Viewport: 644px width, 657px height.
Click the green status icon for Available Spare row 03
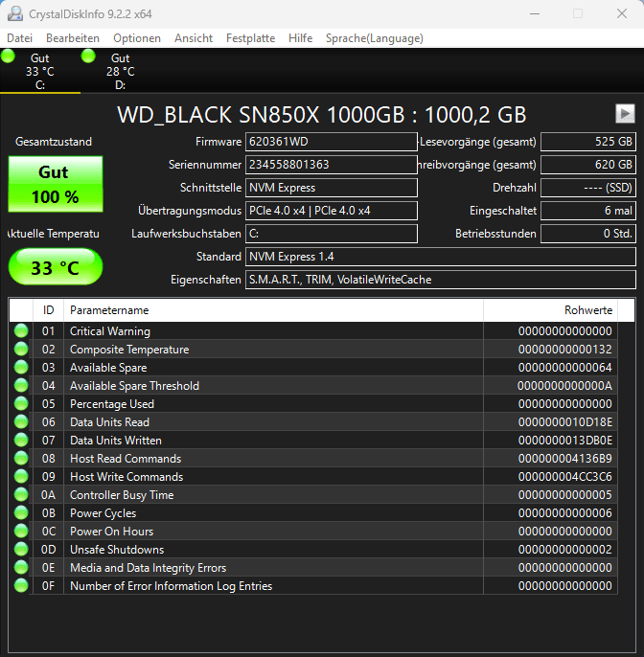tap(21, 368)
